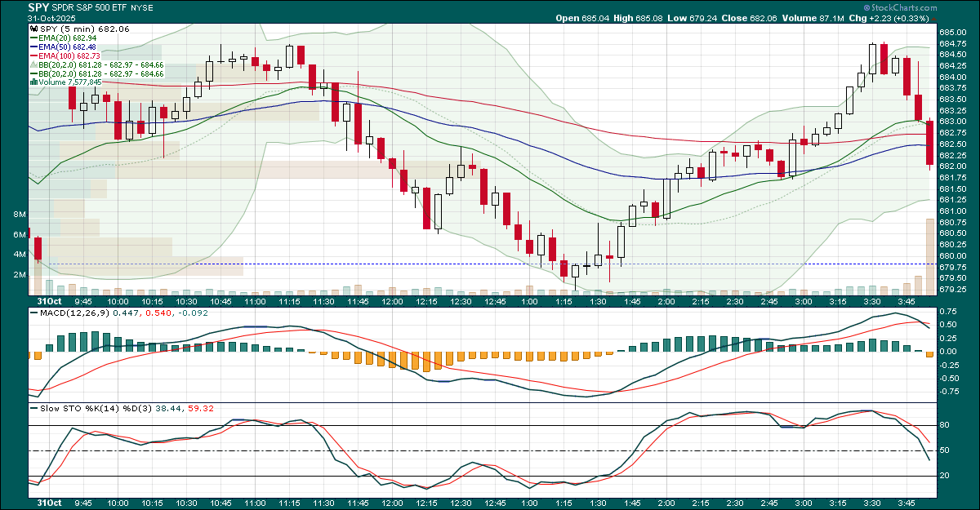This screenshot has height=510, width=980.
Task: Click 0.75 on the MACD axis
Action: 948,312
